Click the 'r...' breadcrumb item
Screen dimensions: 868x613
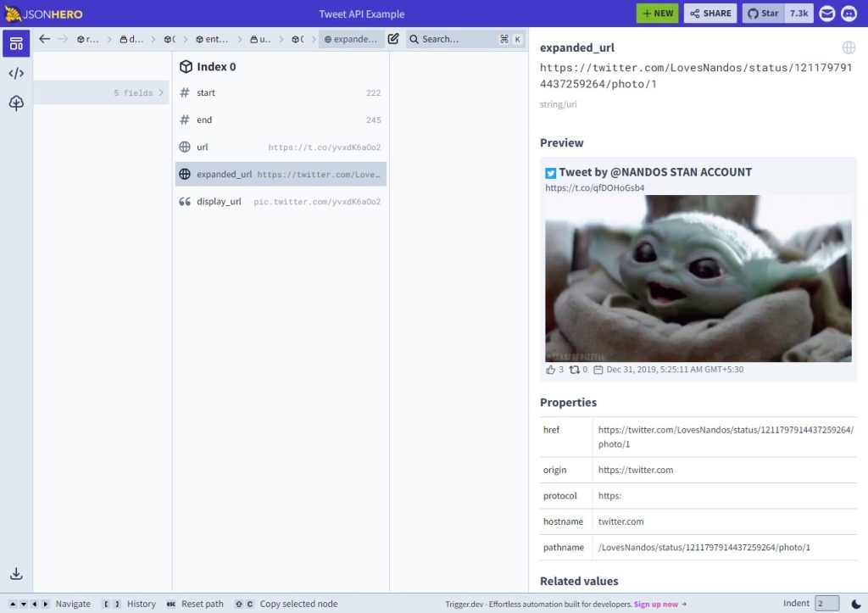88,39
